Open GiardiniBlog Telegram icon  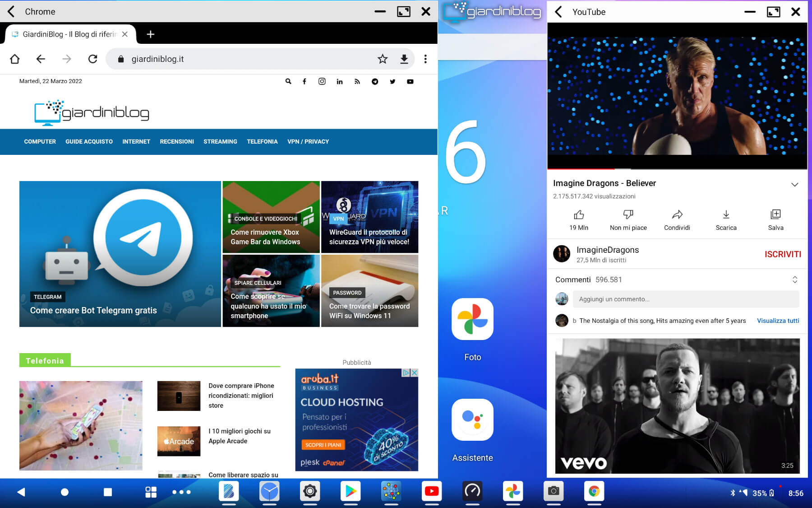pos(375,82)
